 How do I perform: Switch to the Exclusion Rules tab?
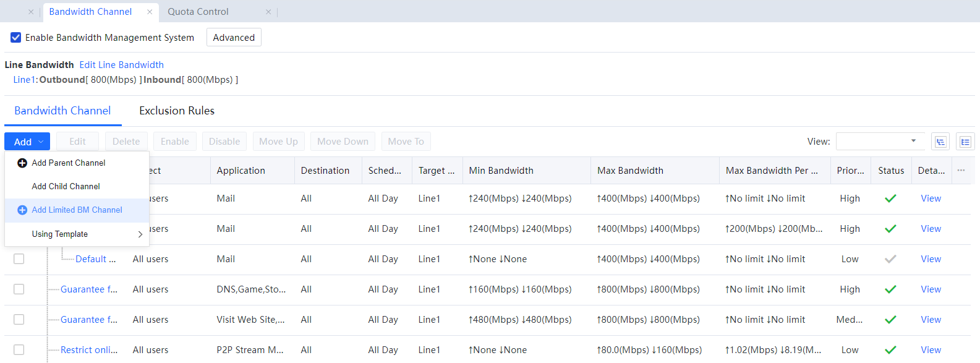click(x=177, y=111)
